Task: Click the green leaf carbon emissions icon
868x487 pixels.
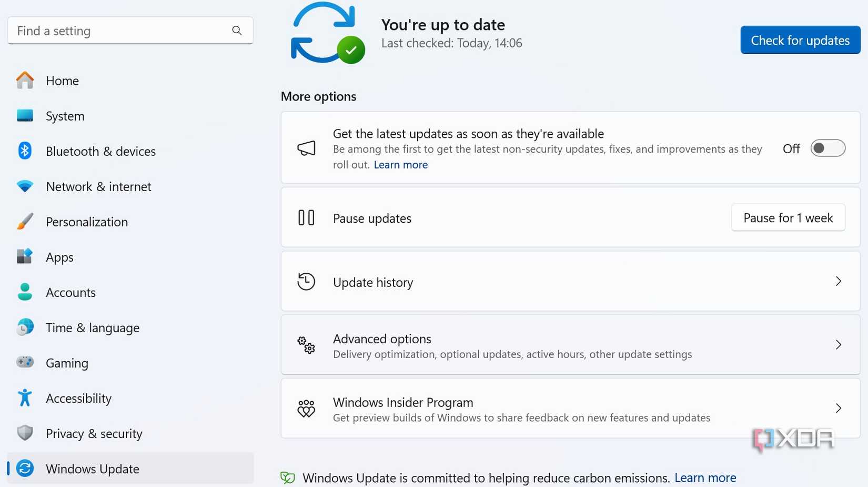Action: pos(288,478)
